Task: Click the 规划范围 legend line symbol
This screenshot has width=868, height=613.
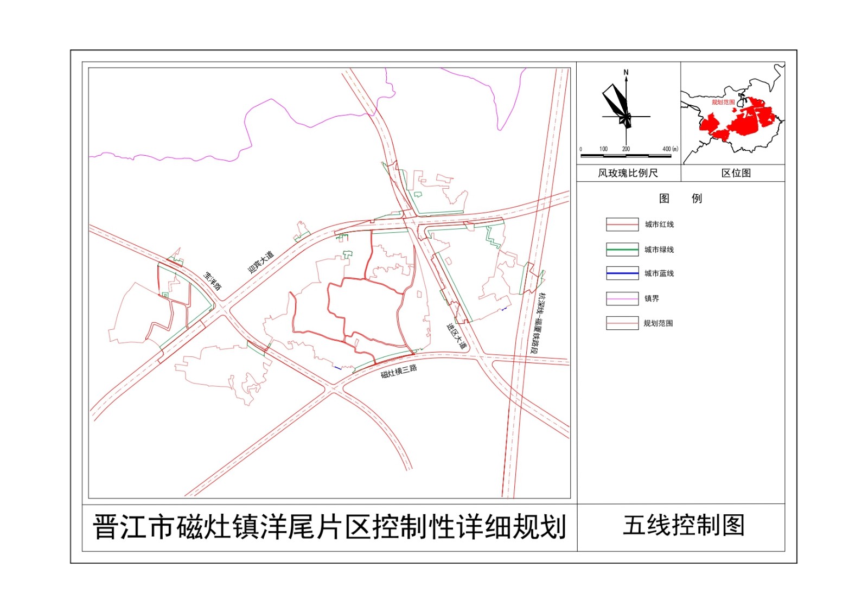Action: 622,323
